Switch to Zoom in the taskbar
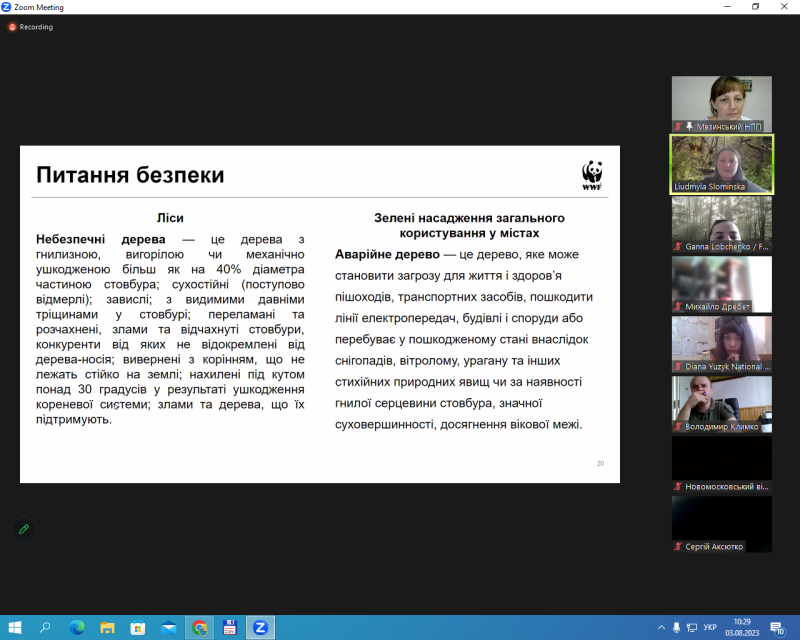 click(x=260, y=627)
